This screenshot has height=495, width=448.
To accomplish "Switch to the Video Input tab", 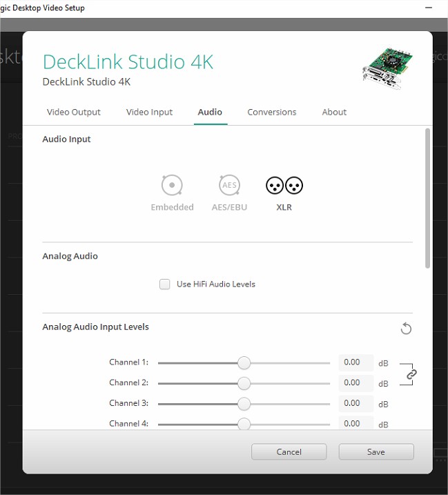I will [149, 112].
